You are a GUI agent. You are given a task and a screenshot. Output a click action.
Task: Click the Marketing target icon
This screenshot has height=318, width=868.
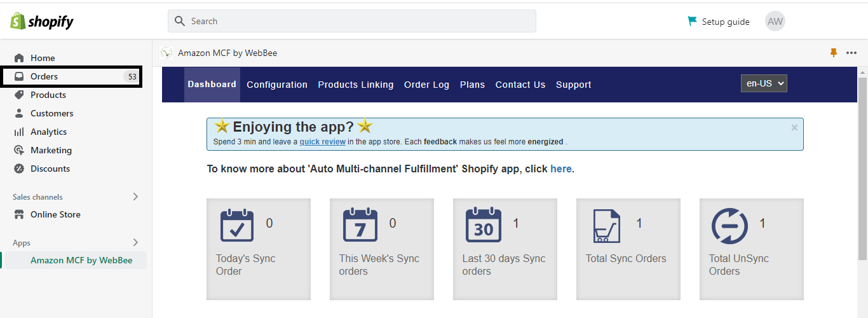[19, 150]
